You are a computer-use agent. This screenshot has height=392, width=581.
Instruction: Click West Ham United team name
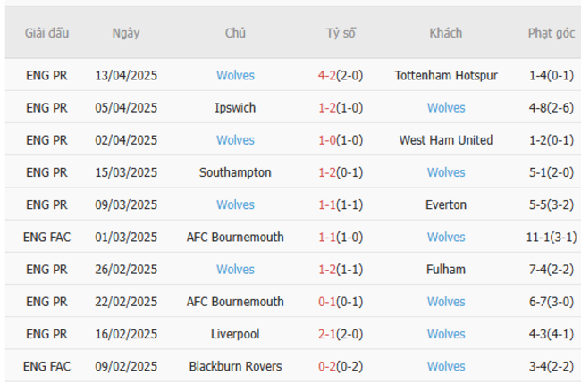click(446, 140)
